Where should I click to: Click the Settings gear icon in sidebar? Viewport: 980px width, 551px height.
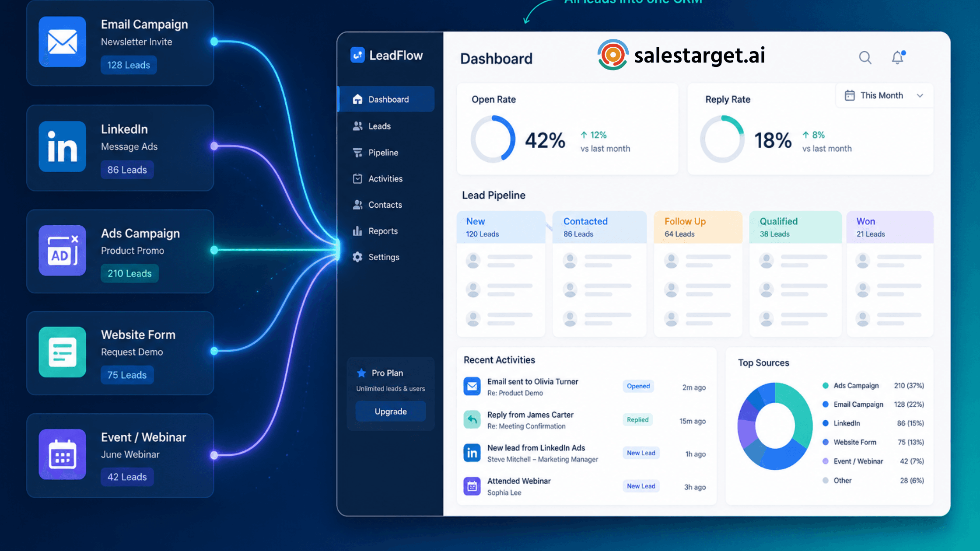[357, 257]
